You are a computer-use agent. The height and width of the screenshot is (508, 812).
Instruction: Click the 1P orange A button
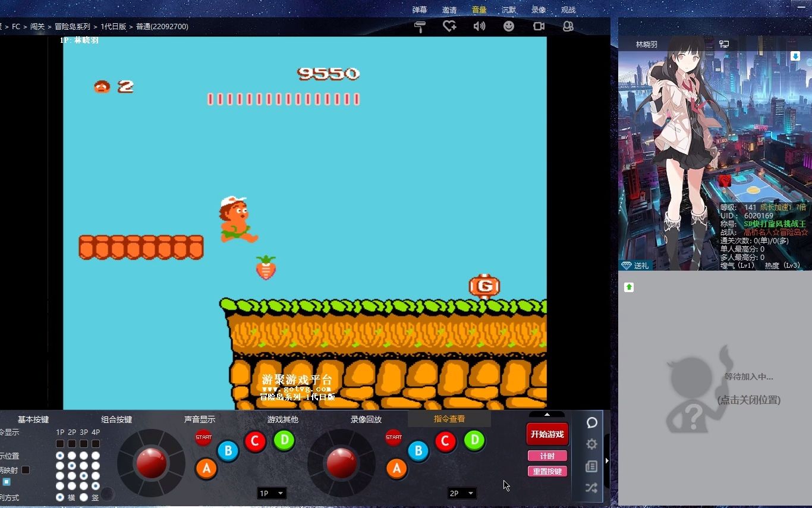point(206,469)
